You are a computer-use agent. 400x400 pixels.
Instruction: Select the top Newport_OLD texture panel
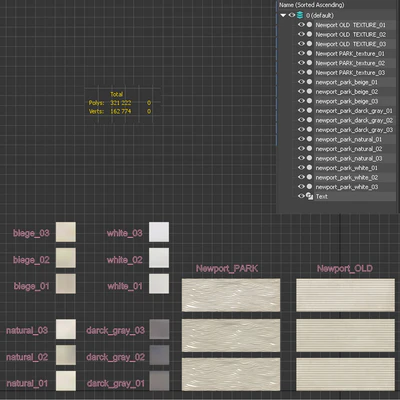pos(345,295)
